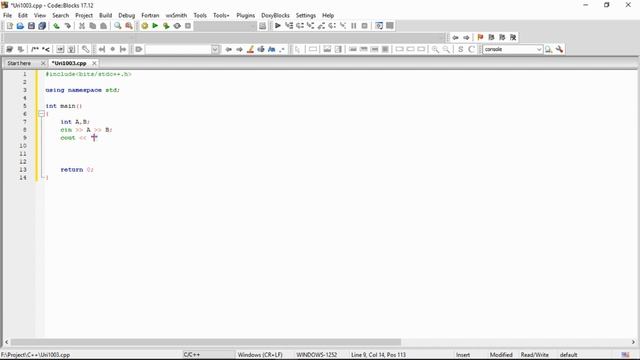Start the debugger with Debug/Continue icon
Image resolution: width=640 pixels, height=360 pixels.
(x=278, y=26)
